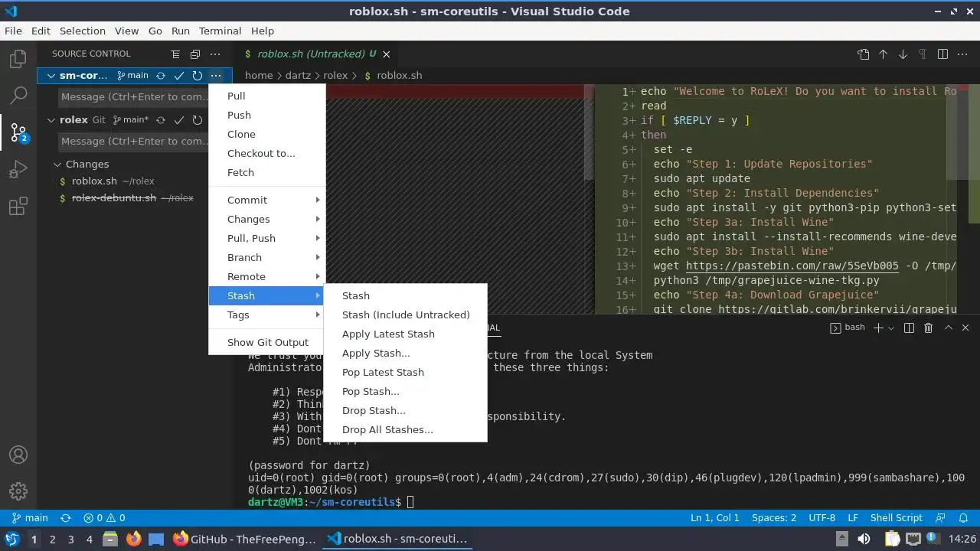Toggle whitespace paragraph icon in diff editor
Image resolution: width=980 pixels, height=551 pixels.
point(923,54)
